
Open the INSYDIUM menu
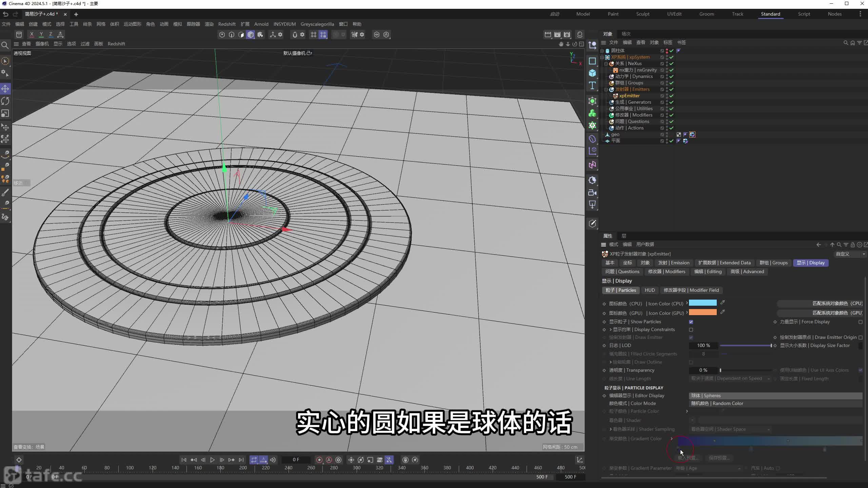coord(284,24)
